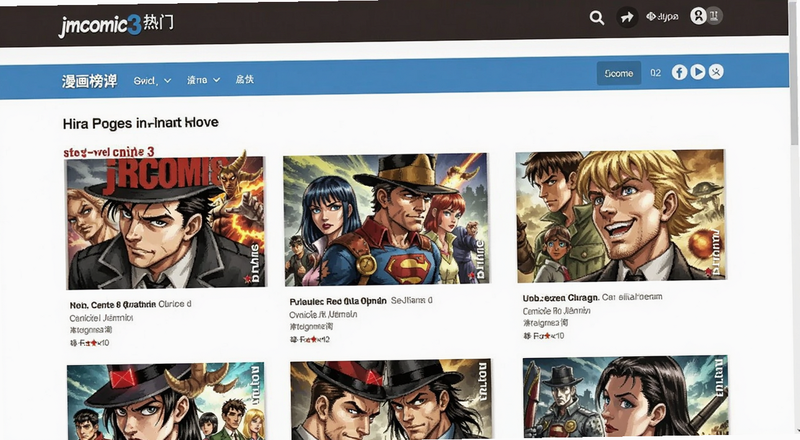Click the star rating under third comic
Image resolution: width=800 pixels, height=440 pixels.
(x=543, y=335)
